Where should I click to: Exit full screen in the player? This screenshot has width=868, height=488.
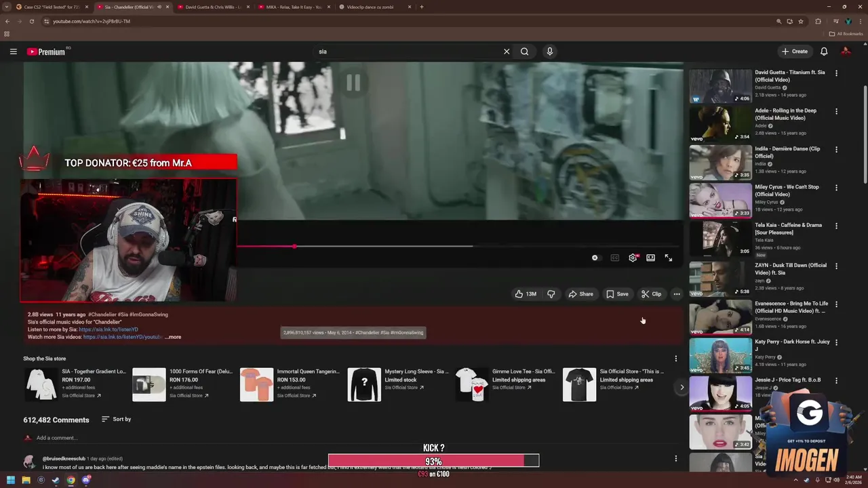point(669,258)
